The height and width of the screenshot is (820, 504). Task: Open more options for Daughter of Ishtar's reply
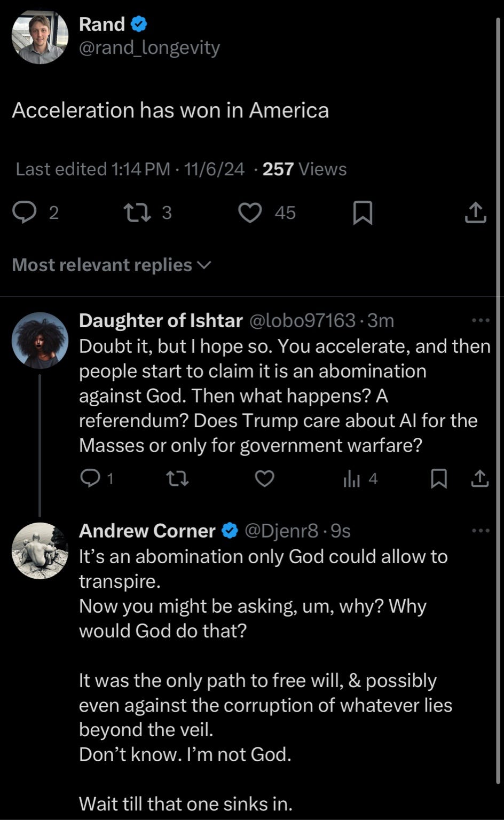point(481,320)
